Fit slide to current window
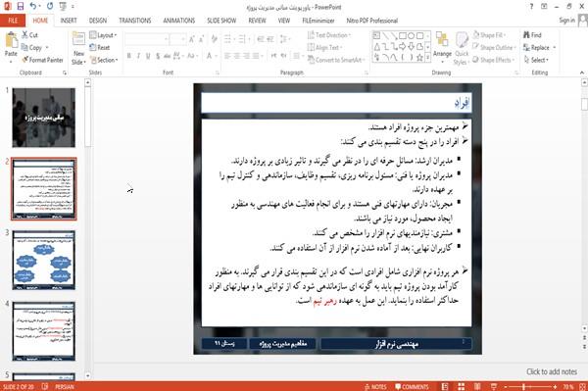Image resolution: width=588 pixels, height=391 pixels. (x=583, y=386)
